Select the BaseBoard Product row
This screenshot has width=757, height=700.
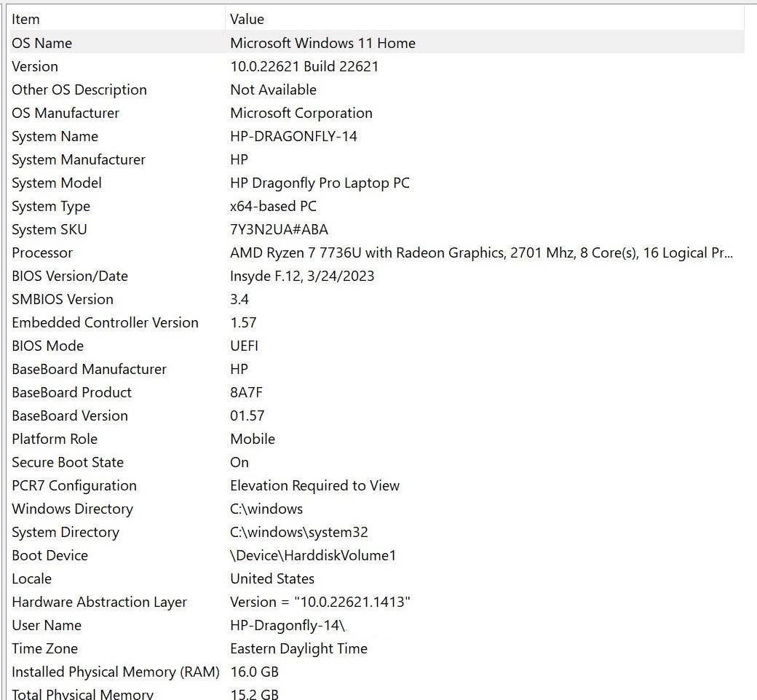tap(71, 392)
